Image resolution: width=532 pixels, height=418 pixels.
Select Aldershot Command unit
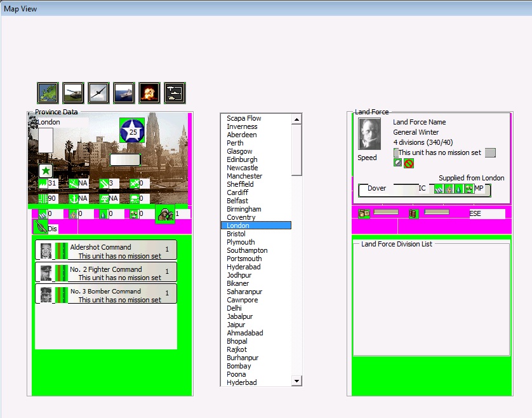(105, 250)
